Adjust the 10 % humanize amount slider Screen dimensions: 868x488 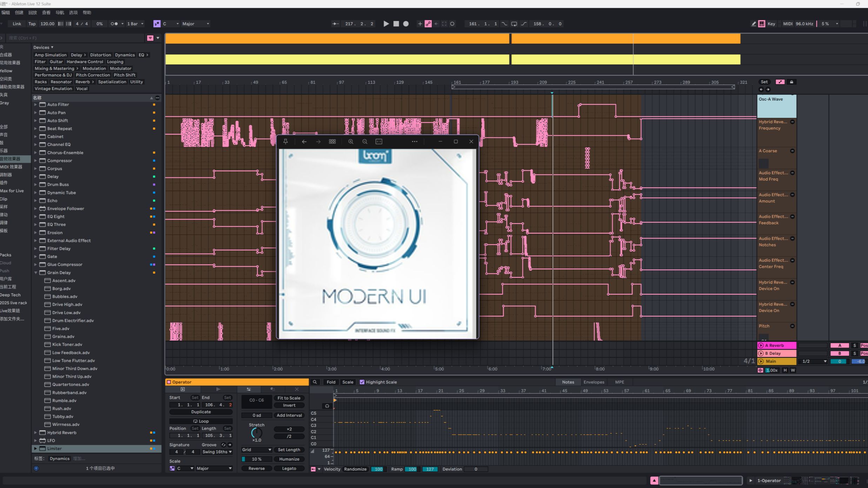coord(256,459)
